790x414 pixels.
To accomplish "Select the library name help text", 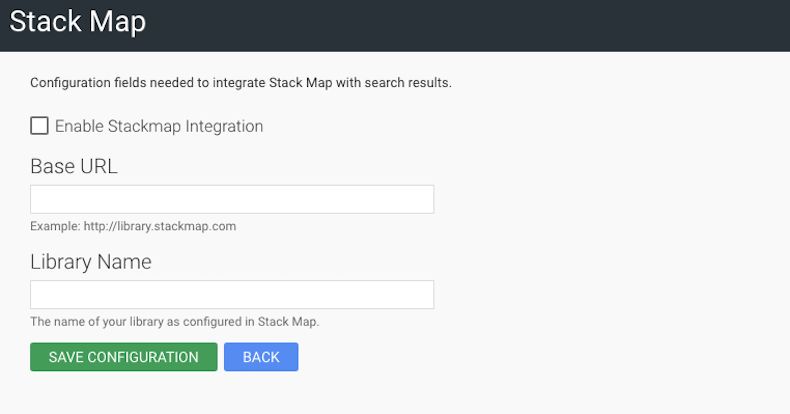I will tap(175, 322).
